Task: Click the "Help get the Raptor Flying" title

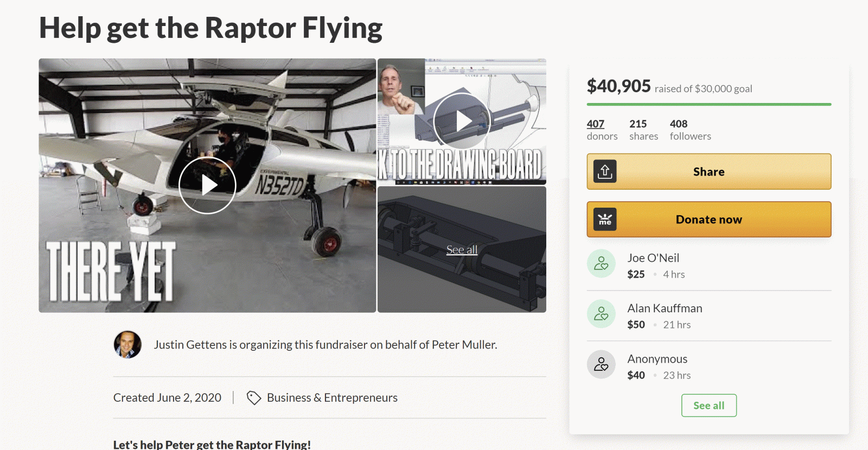Action: (211, 28)
